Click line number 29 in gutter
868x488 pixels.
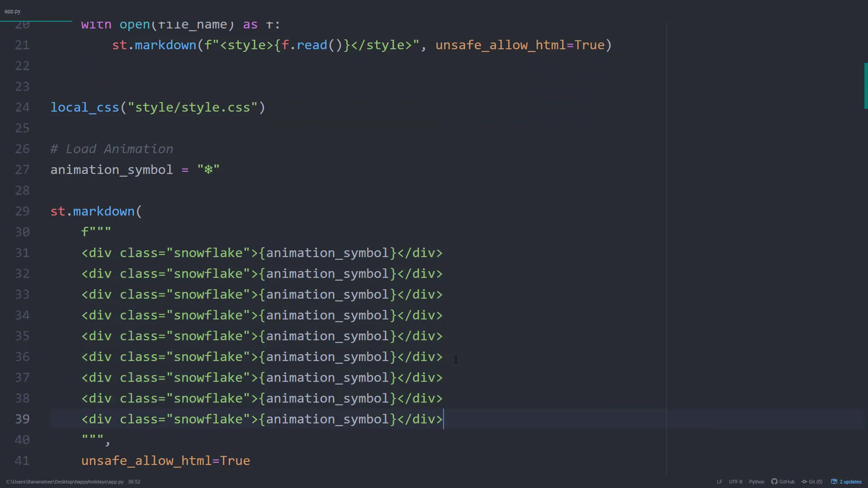[22, 211]
